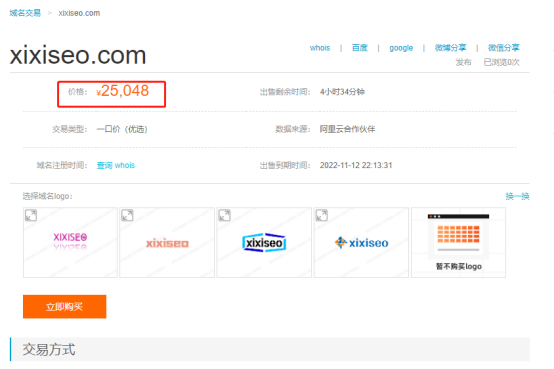Select the blue framed xixiseo logo thumbnail
The image size is (554, 369).
(264, 242)
